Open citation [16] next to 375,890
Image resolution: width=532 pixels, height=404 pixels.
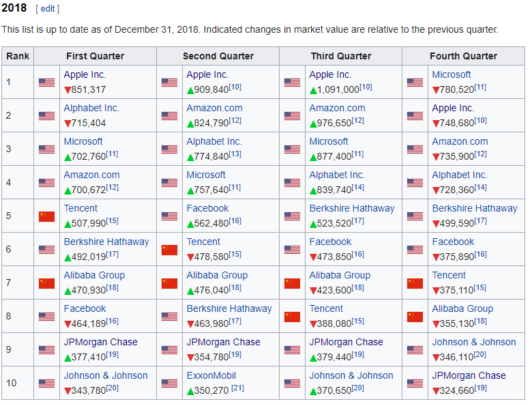point(480,255)
